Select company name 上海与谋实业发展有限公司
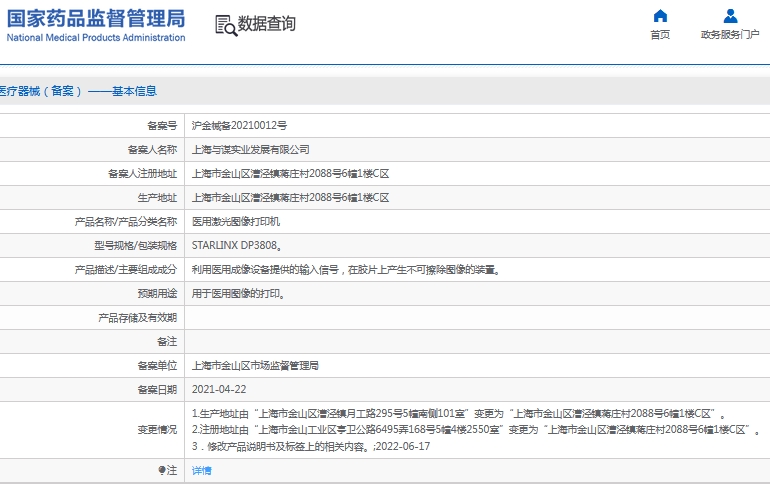The height and width of the screenshot is (486, 770). point(250,150)
